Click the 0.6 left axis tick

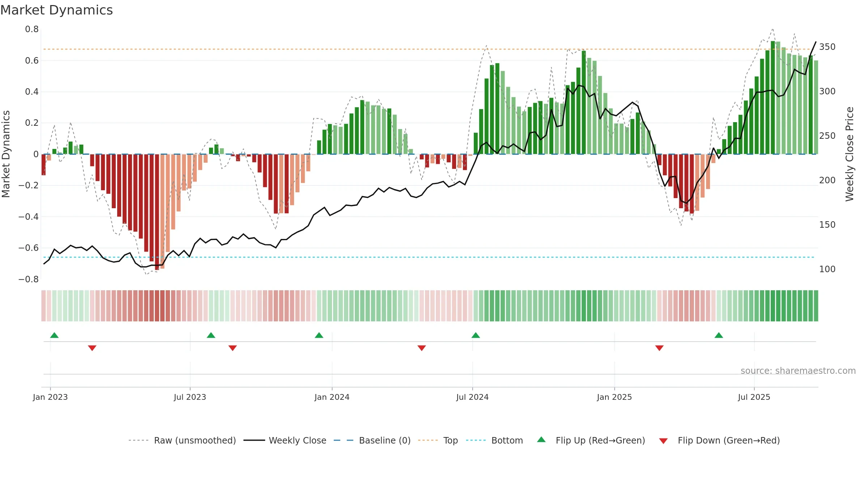point(32,60)
